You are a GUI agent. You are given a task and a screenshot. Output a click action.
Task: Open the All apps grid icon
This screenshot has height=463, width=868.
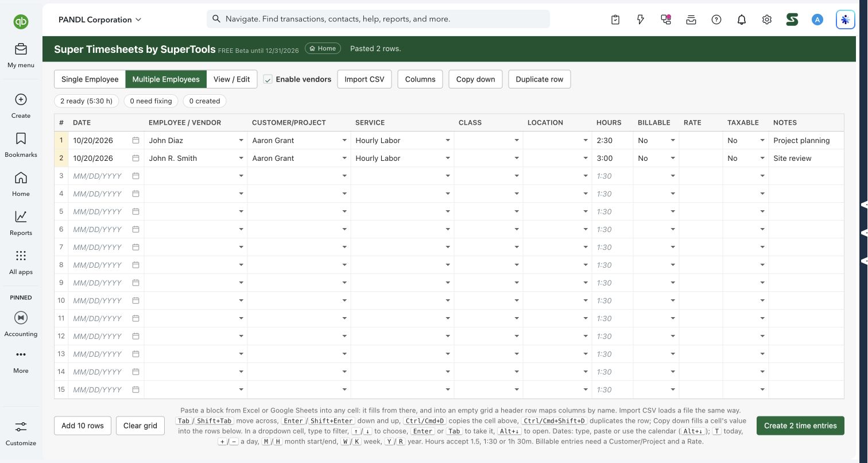(x=21, y=256)
